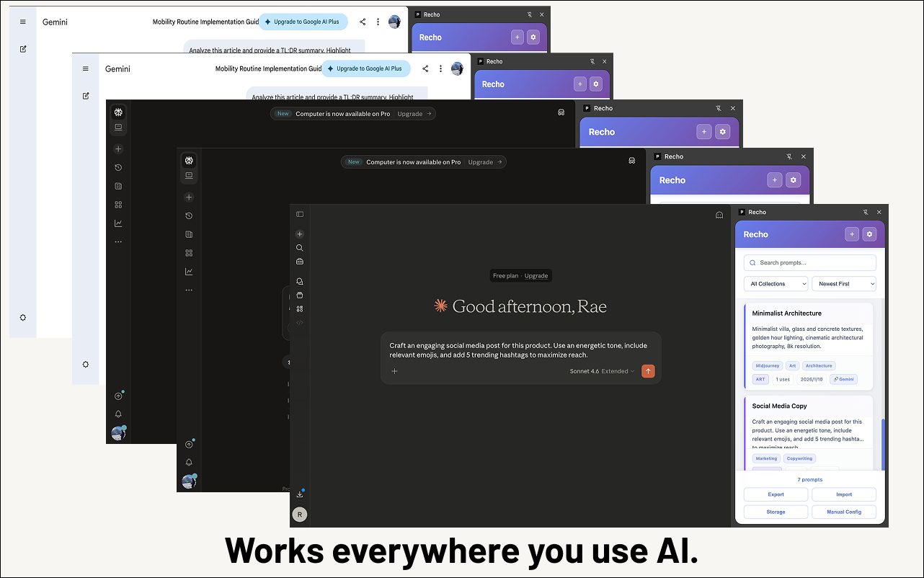Click the Recho prompt list scrollbar
Screen dimensions: 924x578
(x=882, y=444)
